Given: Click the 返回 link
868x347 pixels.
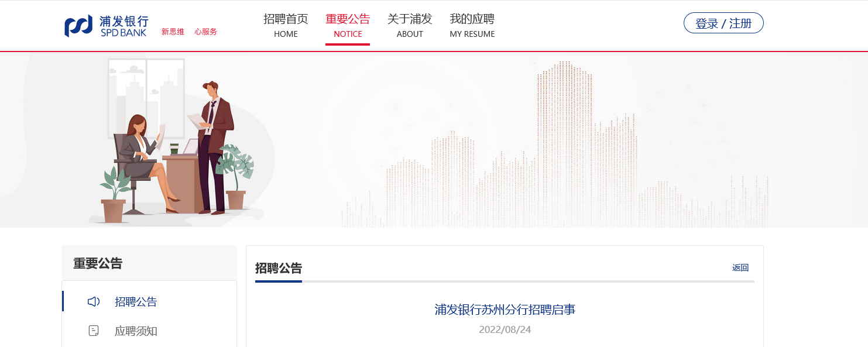Looking at the screenshot, I should pos(740,267).
